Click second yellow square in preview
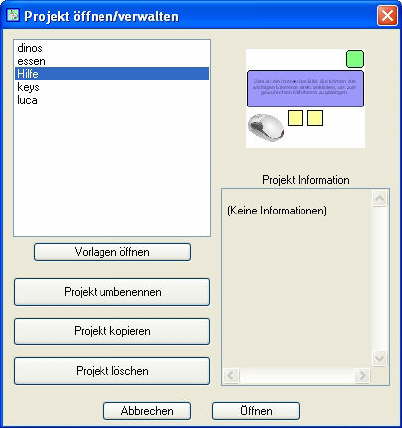Viewport: 402px width, 428px height. 315,118
